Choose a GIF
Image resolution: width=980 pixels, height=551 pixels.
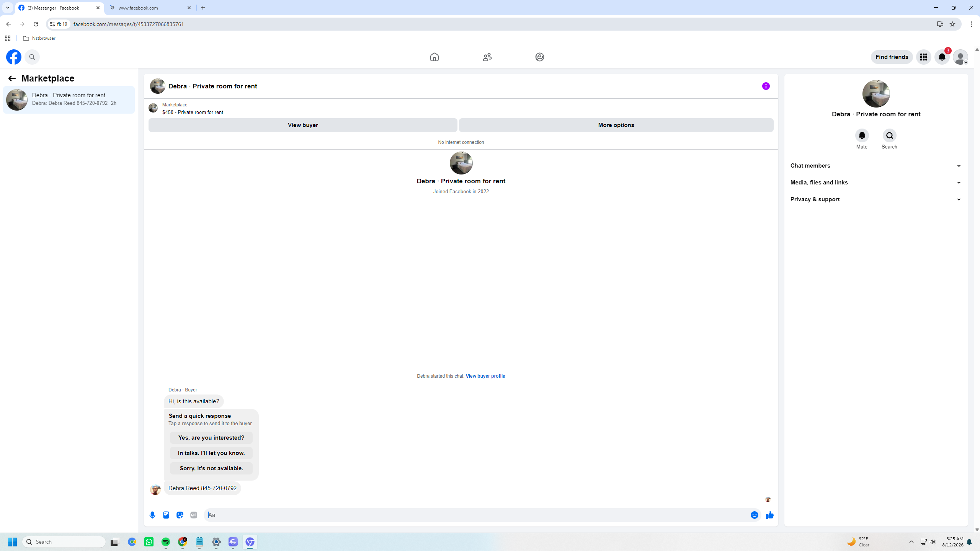coord(194,515)
